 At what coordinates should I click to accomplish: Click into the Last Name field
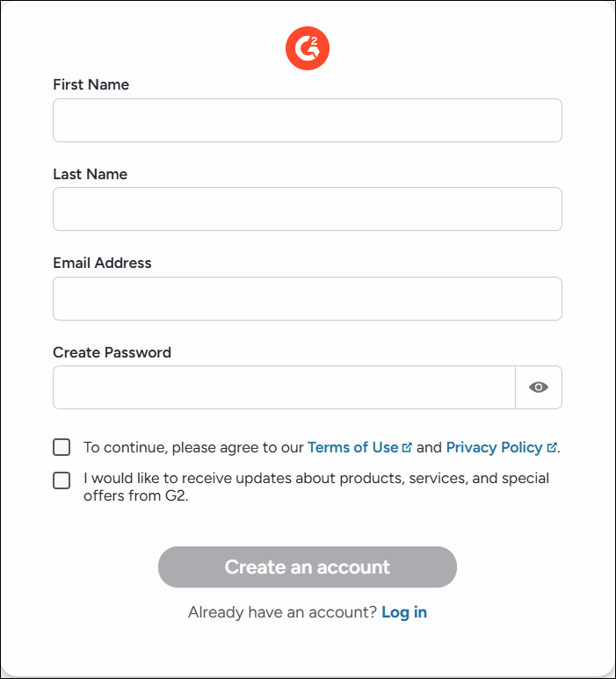307,209
